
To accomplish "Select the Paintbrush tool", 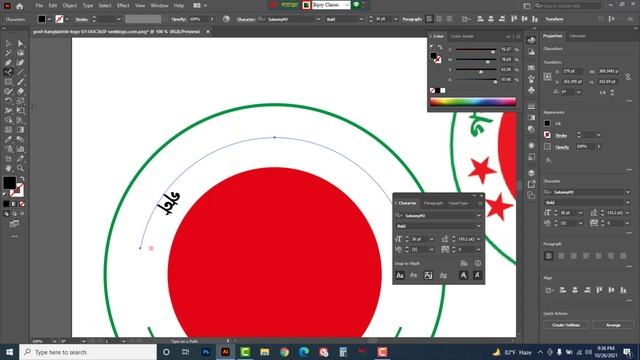I will pyautogui.click(x=20, y=82).
